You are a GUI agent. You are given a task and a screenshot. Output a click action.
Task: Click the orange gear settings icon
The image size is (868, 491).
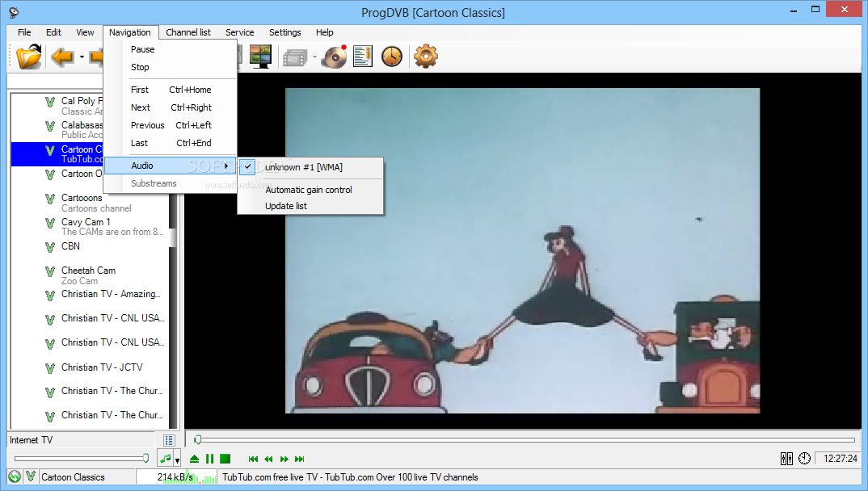(x=425, y=57)
